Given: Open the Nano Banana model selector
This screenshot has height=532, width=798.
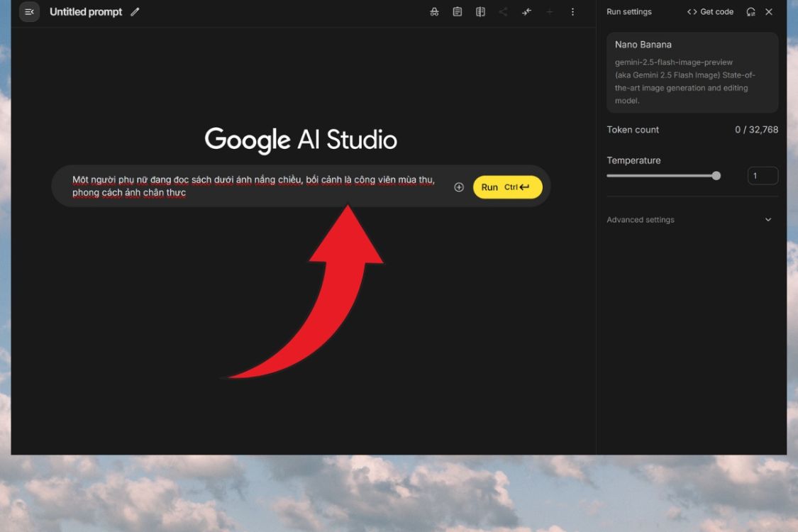Looking at the screenshot, I should click(x=692, y=72).
